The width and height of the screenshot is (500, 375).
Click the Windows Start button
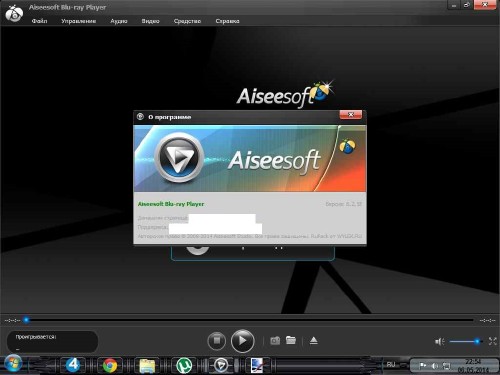13,364
